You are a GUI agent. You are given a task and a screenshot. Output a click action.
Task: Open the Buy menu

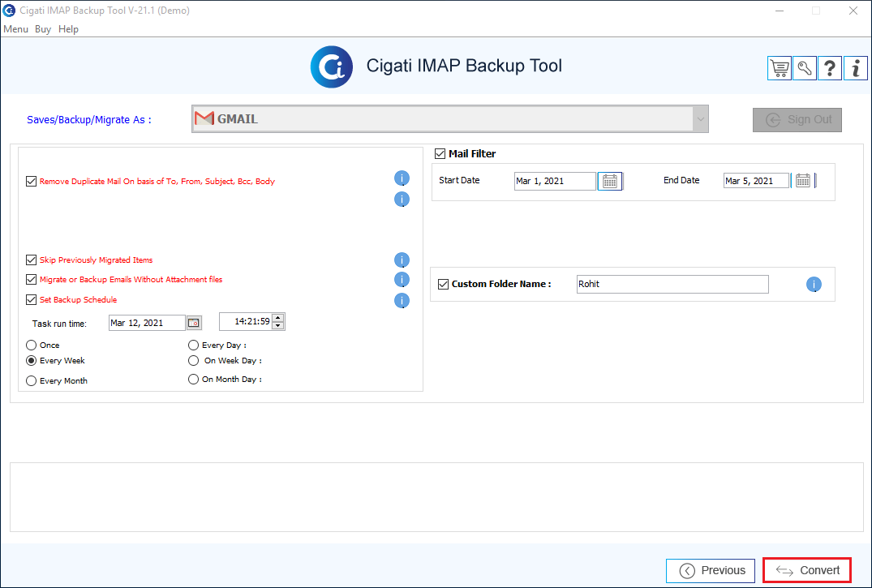coord(43,29)
